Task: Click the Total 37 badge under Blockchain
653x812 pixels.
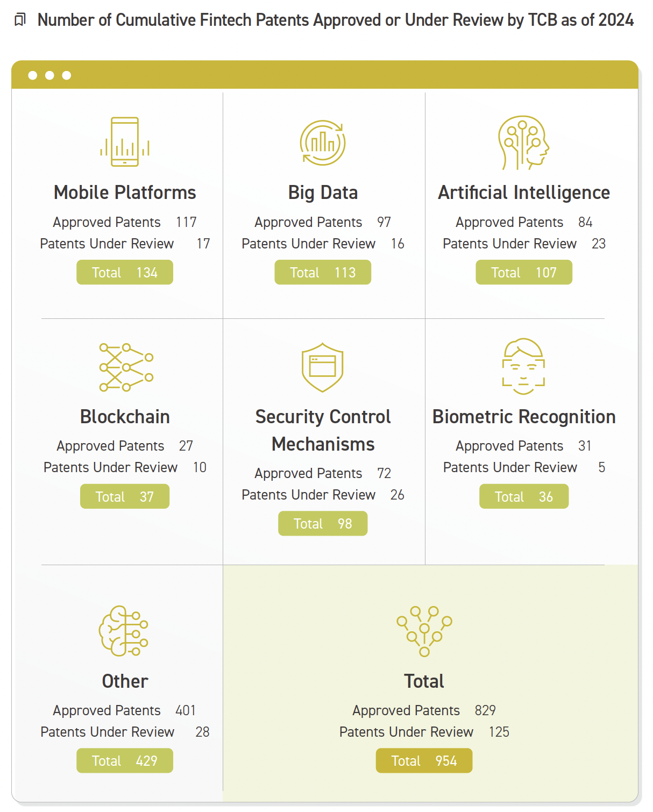Action: pyautogui.click(x=125, y=496)
